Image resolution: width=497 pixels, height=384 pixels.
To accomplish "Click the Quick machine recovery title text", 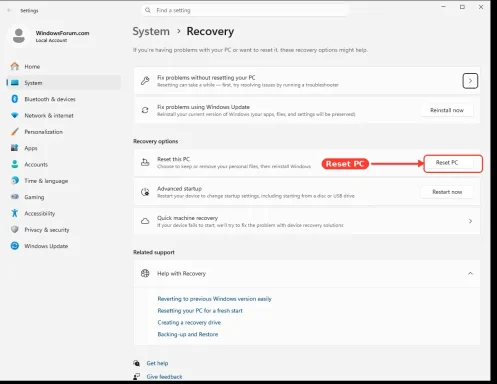I will [x=187, y=218].
